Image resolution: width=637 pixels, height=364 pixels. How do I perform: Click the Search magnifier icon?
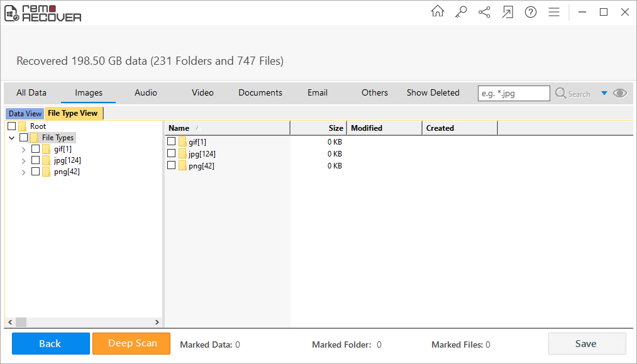point(561,93)
